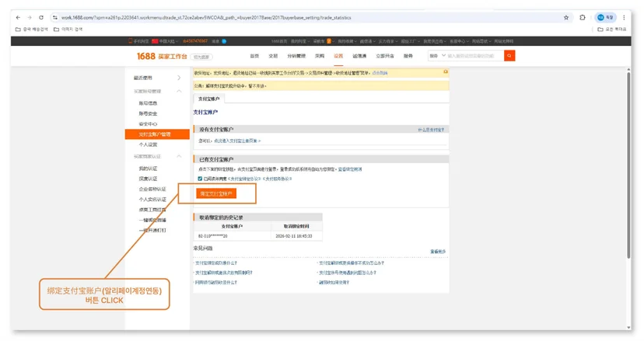Screen dimensions: 644x341
Task: Click the 1688 logo
Action: (145, 56)
